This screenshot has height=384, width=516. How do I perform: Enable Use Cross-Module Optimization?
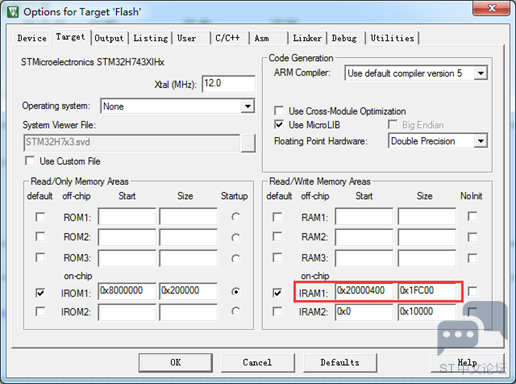pyautogui.click(x=279, y=110)
